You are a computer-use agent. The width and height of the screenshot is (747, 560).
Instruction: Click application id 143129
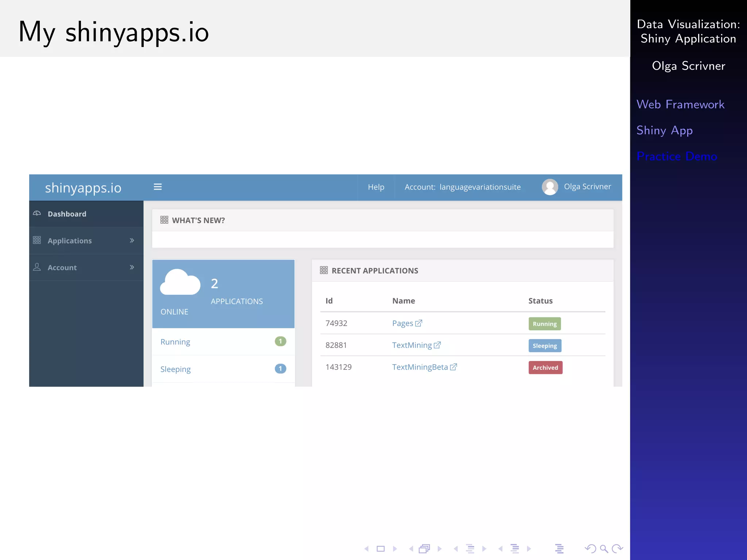(x=338, y=367)
